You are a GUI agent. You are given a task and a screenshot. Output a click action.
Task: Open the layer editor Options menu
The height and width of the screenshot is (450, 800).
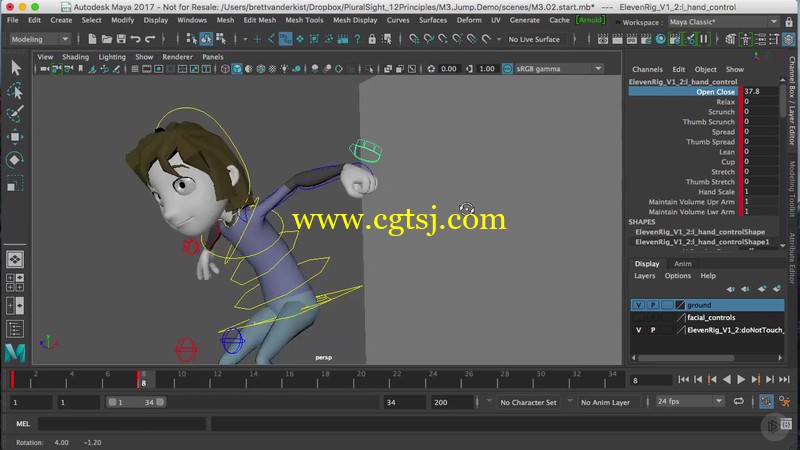click(678, 276)
